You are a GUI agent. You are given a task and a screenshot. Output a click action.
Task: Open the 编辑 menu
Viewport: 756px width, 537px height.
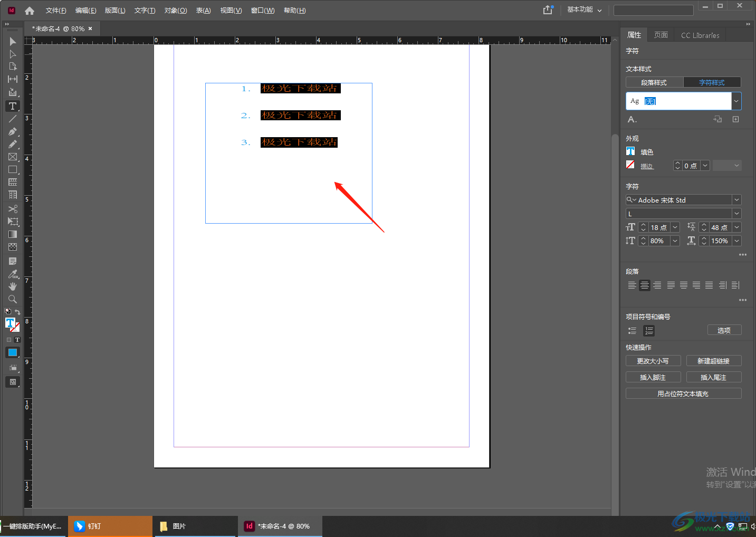(x=85, y=11)
